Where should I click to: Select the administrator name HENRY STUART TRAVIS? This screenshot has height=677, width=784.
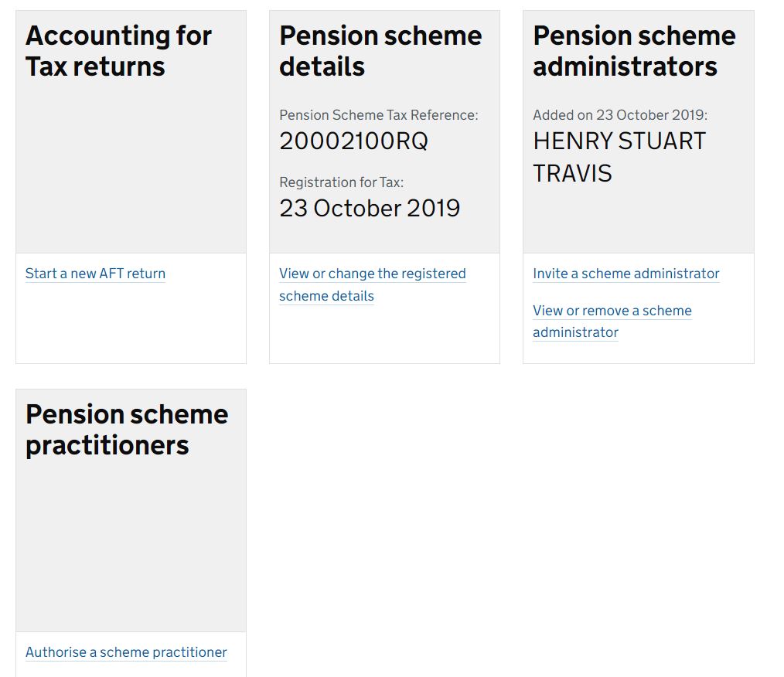click(619, 157)
